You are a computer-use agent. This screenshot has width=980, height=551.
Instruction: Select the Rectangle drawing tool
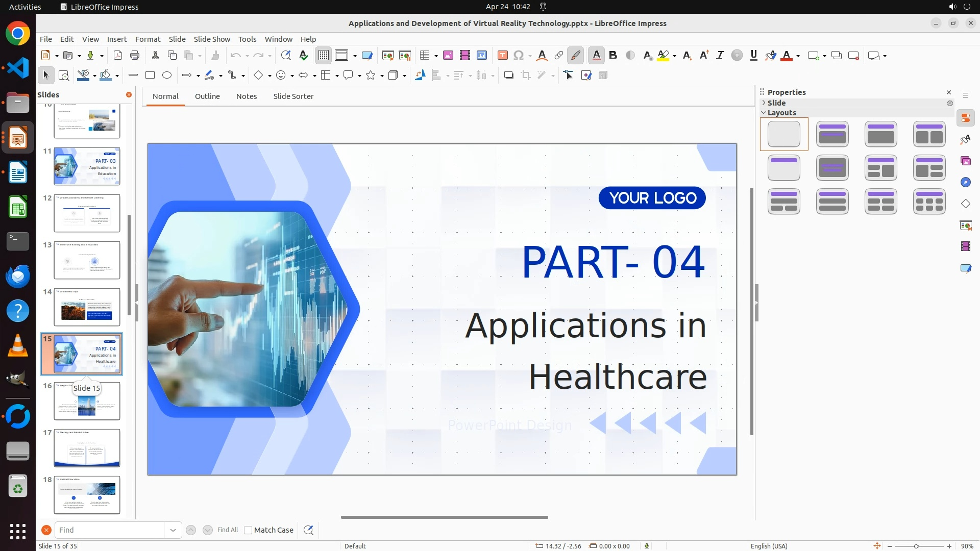[x=150, y=76]
